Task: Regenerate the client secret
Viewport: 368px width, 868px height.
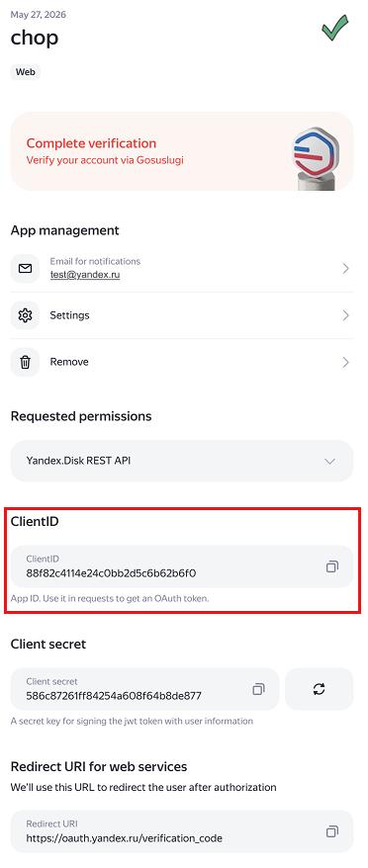Action: pyautogui.click(x=319, y=689)
